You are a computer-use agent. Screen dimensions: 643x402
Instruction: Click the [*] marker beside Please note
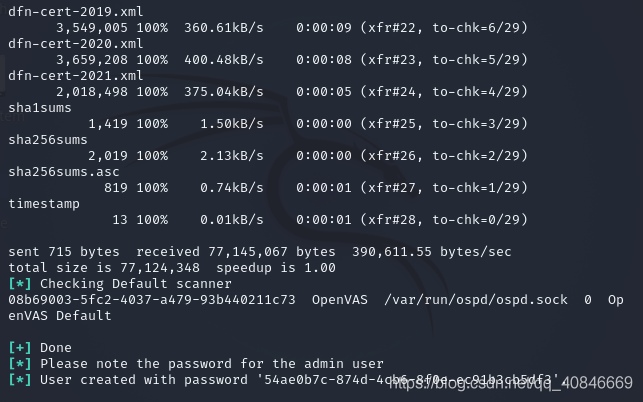tap(20, 363)
